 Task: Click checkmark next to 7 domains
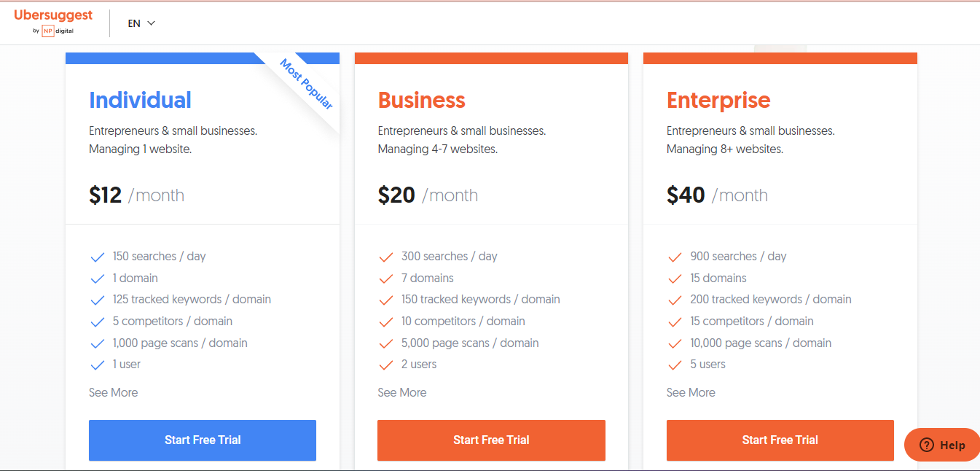click(x=386, y=279)
